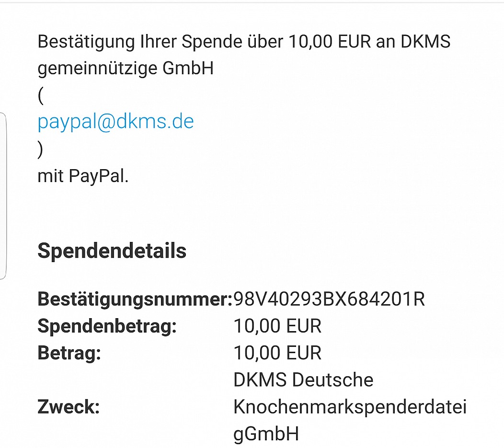Viewport: 504px width, 448px height.
Task: Click the 'mit PayPal.' text
Action: [83, 176]
